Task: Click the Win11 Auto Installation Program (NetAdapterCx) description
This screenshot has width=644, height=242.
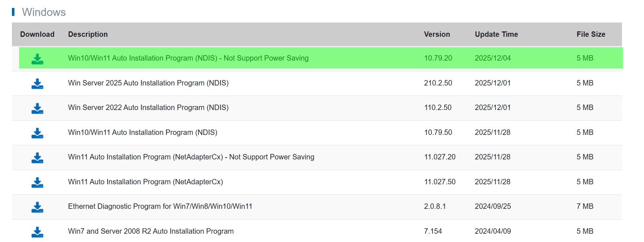Action: tap(145, 182)
